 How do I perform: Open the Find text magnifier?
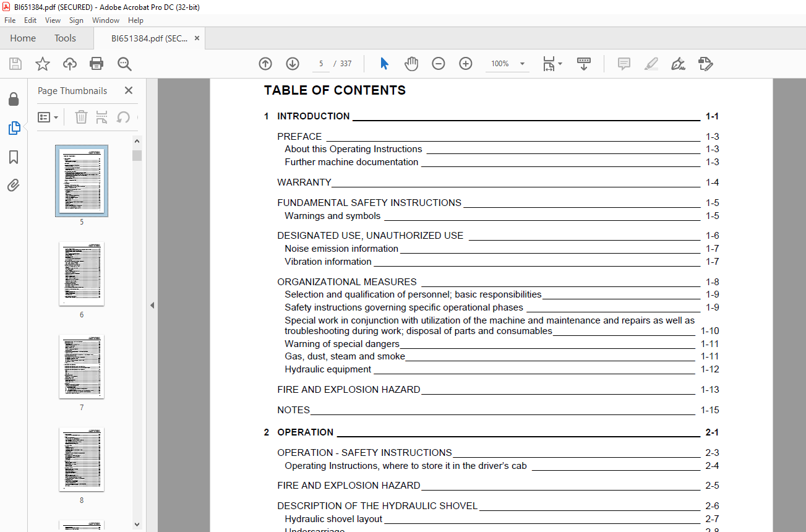(x=124, y=64)
